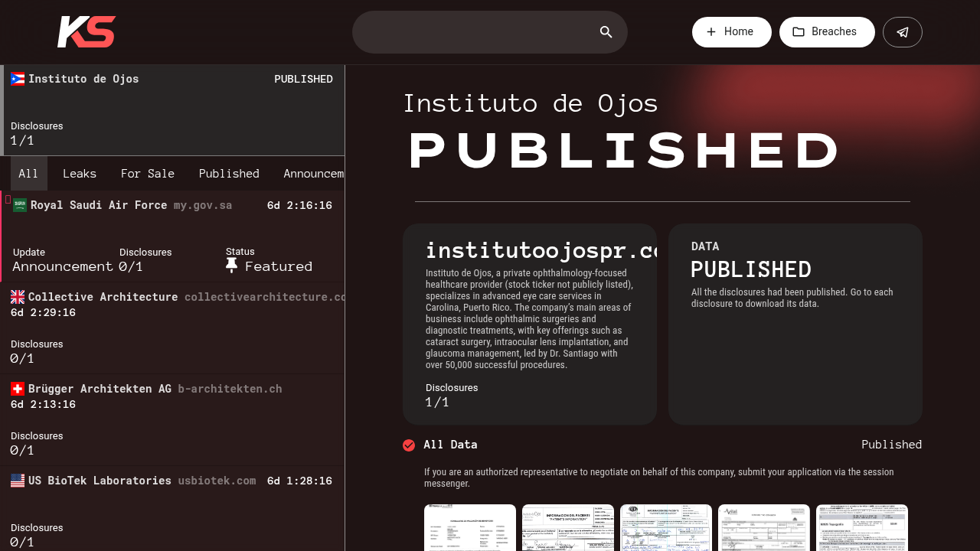Screen dimensions: 980x551
Task: Click the 6d 2:16:16 countdown timer
Action: pyautogui.click(x=299, y=205)
